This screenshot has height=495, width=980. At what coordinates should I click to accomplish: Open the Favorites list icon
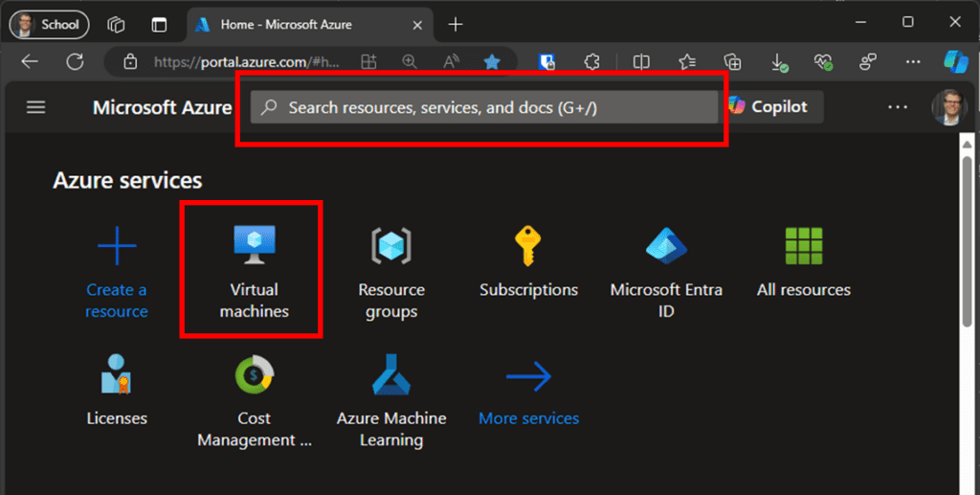(687, 61)
